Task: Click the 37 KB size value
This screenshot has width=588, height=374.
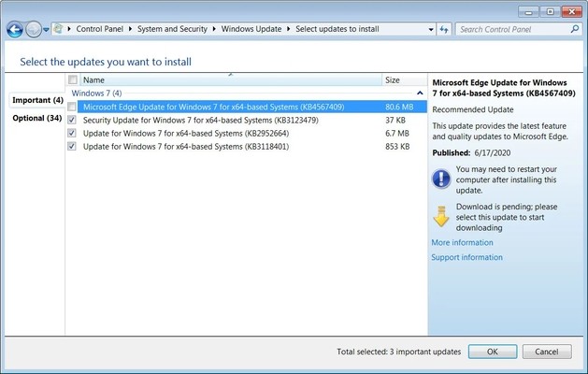Action: 395,120
